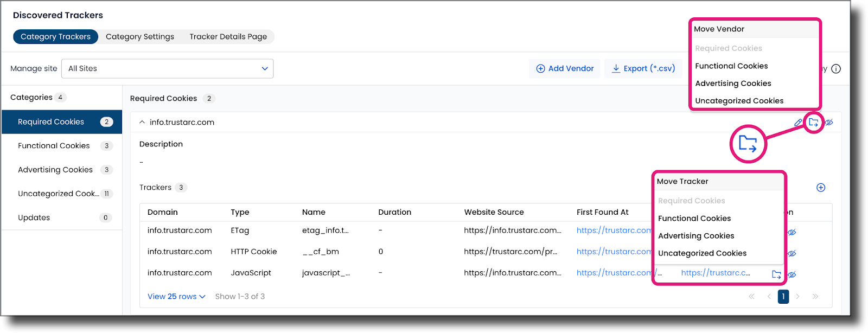Viewport: 868px width, 333px height.
Task: Click the info icon at the top right
Action: click(x=836, y=69)
